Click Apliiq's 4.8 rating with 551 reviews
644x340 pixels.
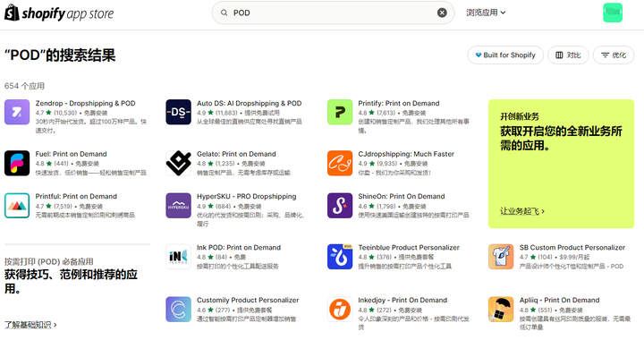pos(536,310)
